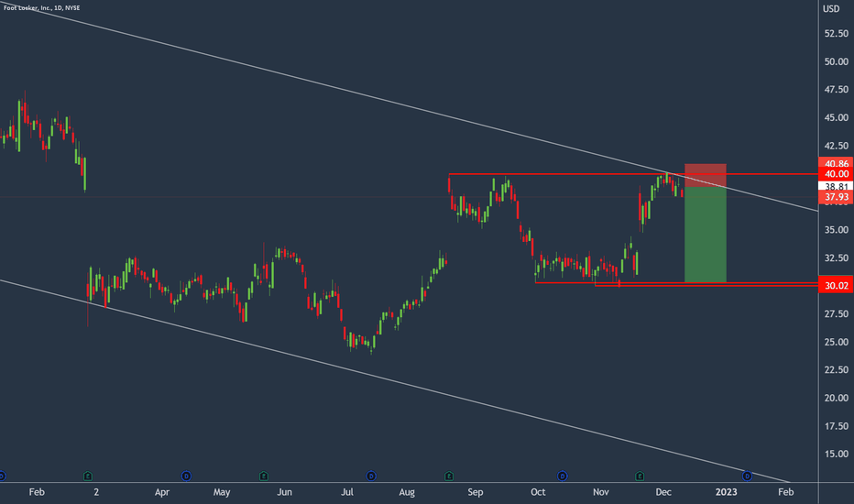Open the dividend marker between Apr and May
The height and width of the screenshot is (504, 854).
186,477
